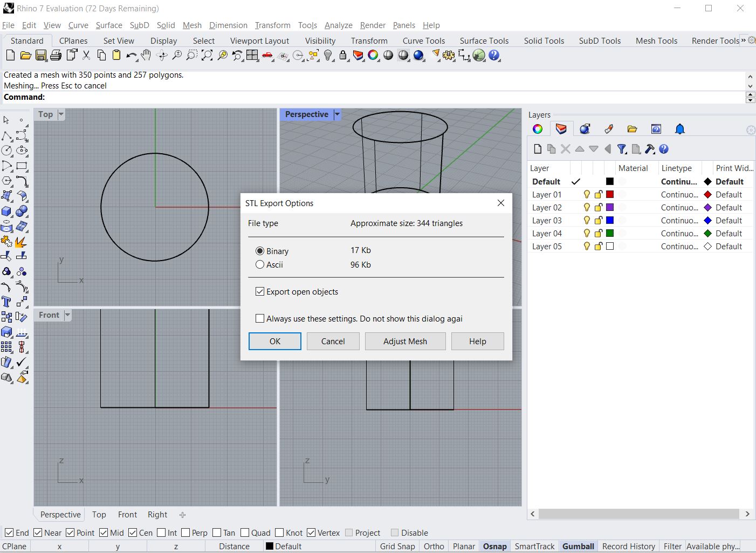Open the Front viewport menu arrow
The height and width of the screenshot is (553, 756).
coord(67,315)
